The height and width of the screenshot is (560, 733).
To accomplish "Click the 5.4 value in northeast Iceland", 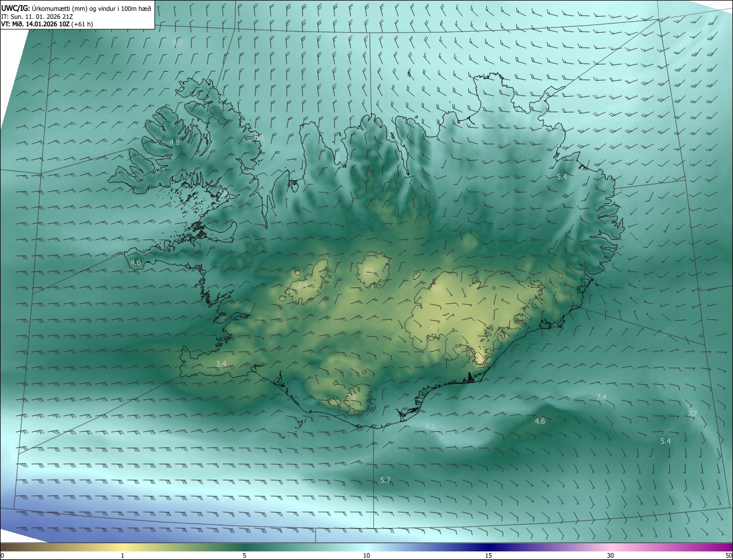I will click(562, 177).
